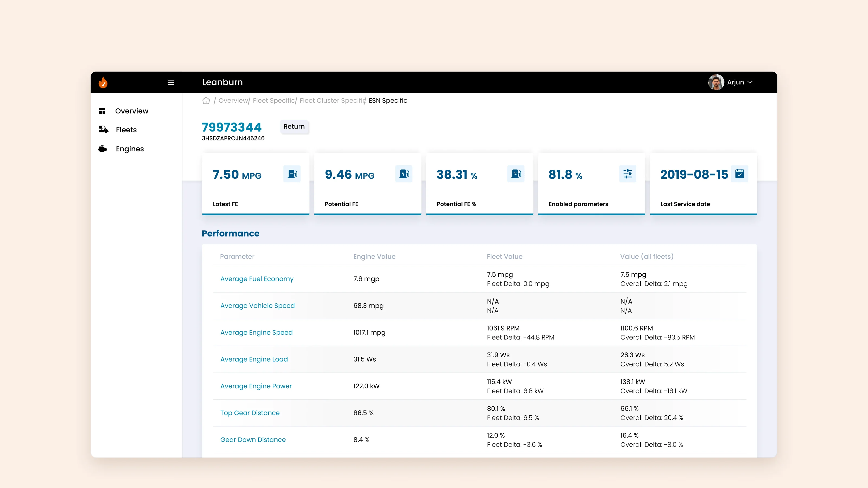Viewport: 868px width, 488px height.
Task: Click the Fleet Value column header
Action: pyautogui.click(x=505, y=257)
